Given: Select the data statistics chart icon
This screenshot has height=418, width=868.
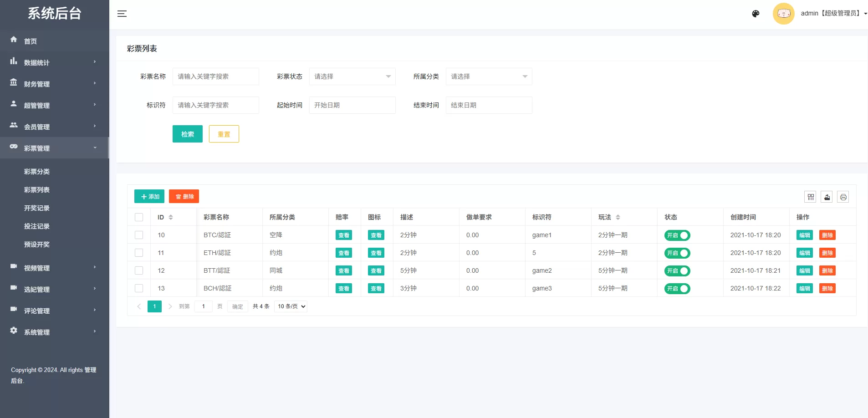Looking at the screenshot, I should click(x=13, y=61).
